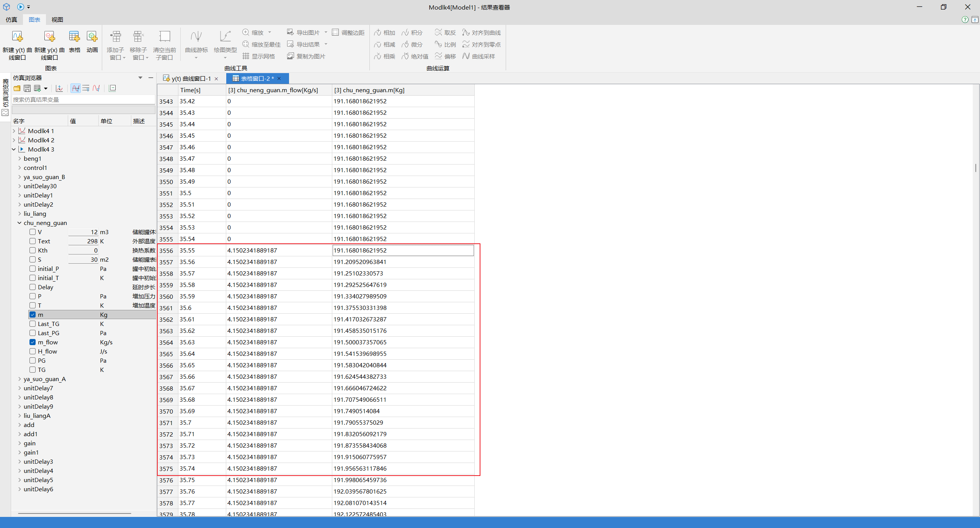This screenshot has height=528, width=980.
Task: Open the 图表 ribbon tab
Action: [x=34, y=20]
